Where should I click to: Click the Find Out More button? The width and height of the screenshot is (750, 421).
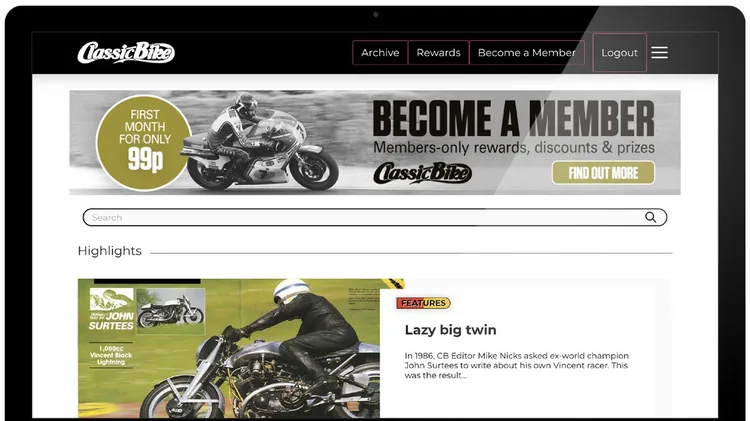[x=603, y=173]
